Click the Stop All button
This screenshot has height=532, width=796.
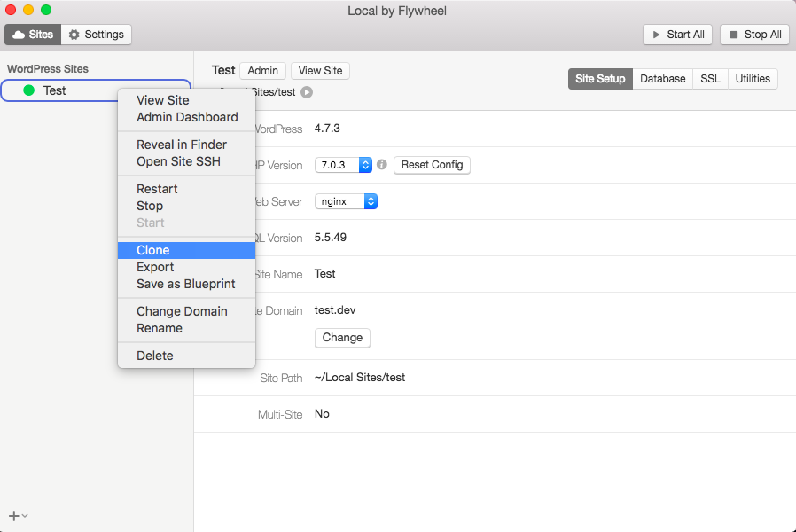coord(755,35)
